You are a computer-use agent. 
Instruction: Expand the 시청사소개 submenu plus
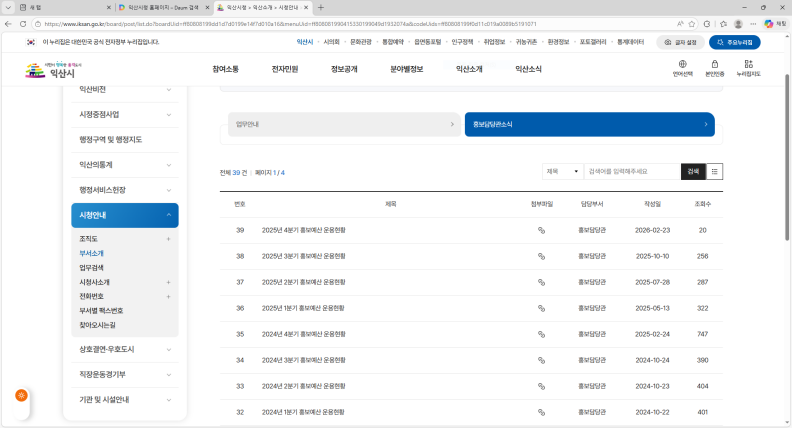point(168,282)
